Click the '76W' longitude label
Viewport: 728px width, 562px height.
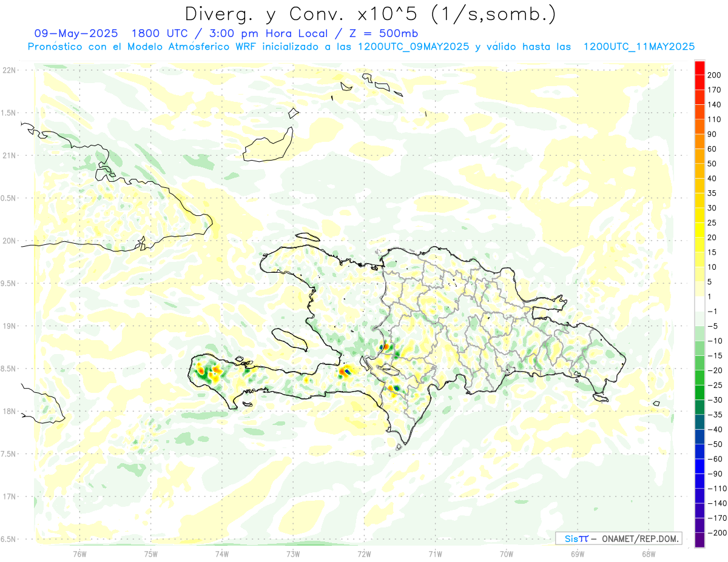(79, 554)
